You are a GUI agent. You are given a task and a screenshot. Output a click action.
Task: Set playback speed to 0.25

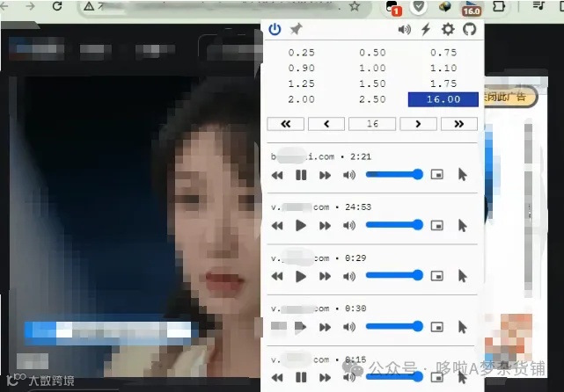(302, 53)
